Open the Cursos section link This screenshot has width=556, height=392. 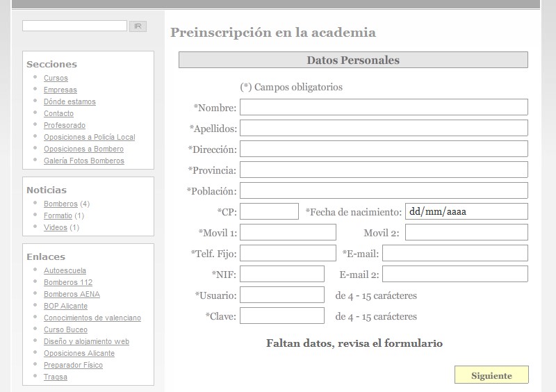coord(56,78)
